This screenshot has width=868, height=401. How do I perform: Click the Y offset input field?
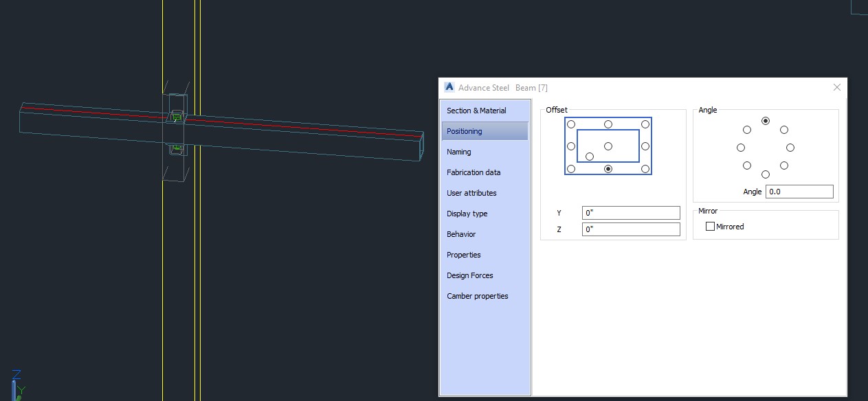tap(630, 213)
